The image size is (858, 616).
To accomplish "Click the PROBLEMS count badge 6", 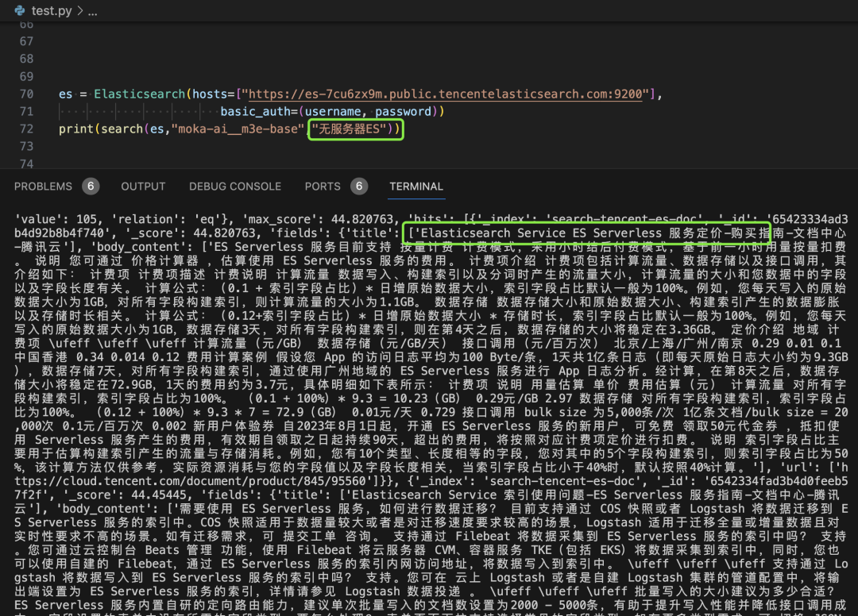I will (x=91, y=187).
